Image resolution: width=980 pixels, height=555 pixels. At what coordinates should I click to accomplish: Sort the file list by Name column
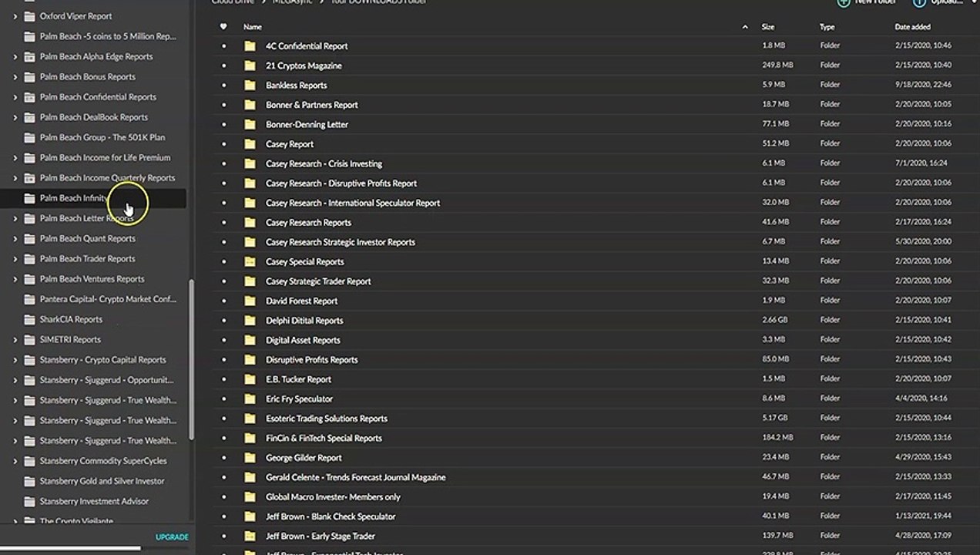point(253,27)
